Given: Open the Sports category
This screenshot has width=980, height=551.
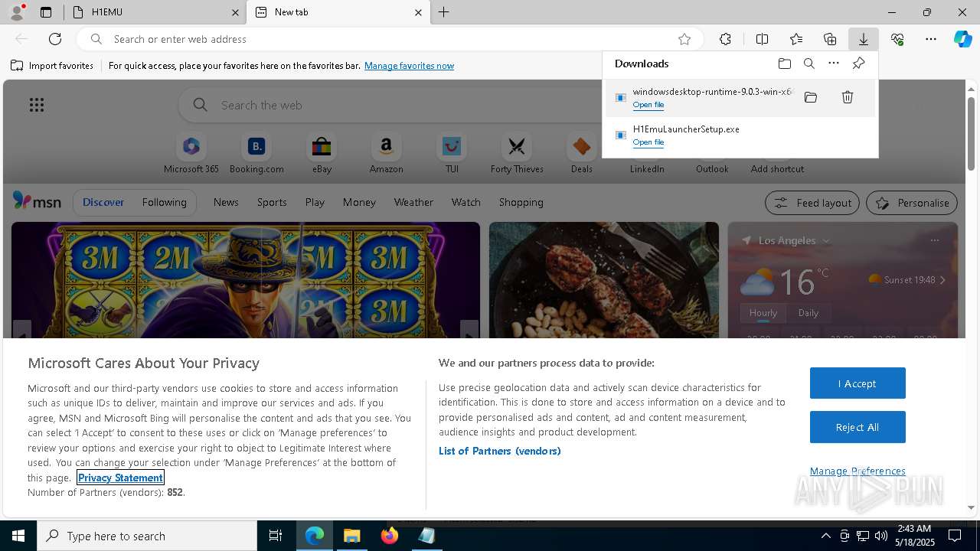Looking at the screenshot, I should (272, 203).
